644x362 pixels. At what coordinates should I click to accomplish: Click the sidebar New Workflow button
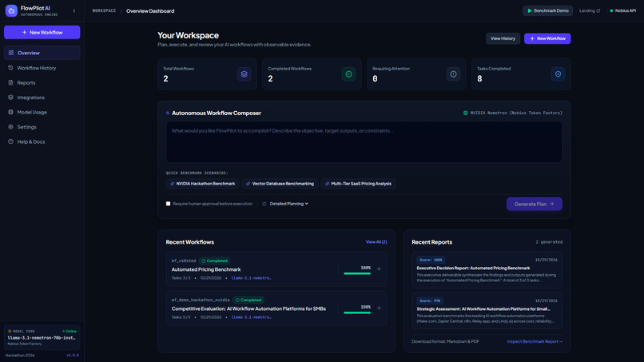[42, 33]
